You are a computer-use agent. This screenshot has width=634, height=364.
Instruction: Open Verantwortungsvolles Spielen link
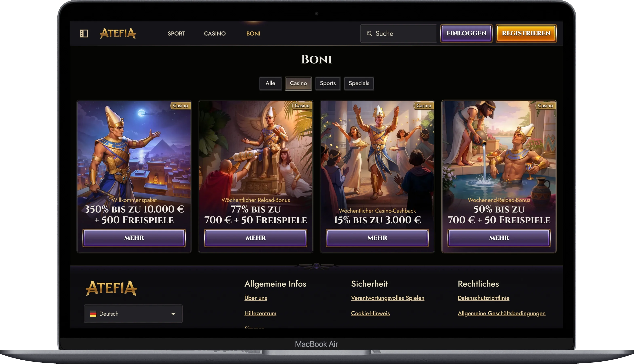point(388,298)
